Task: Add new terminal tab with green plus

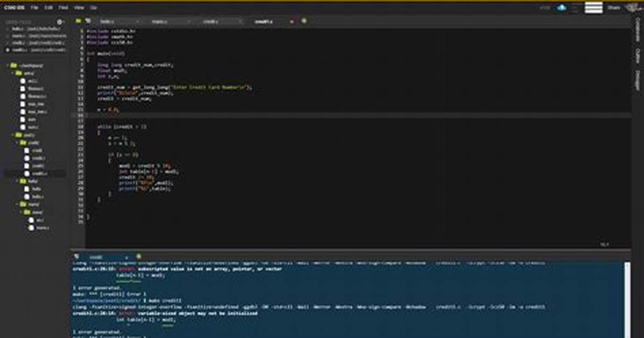Action: [138, 257]
